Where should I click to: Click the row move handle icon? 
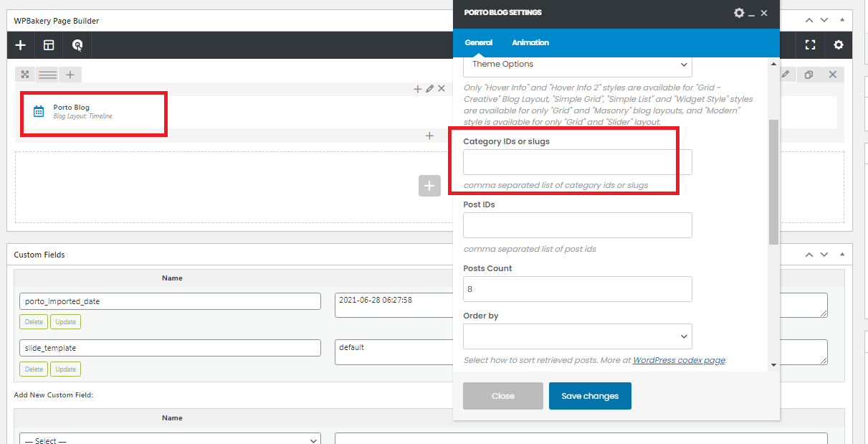[25, 75]
